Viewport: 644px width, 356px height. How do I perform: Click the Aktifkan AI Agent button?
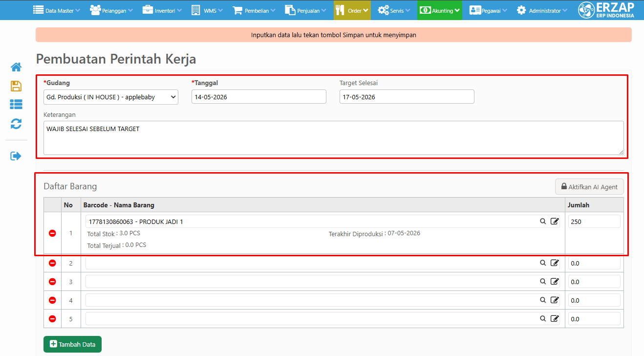[589, 187]
